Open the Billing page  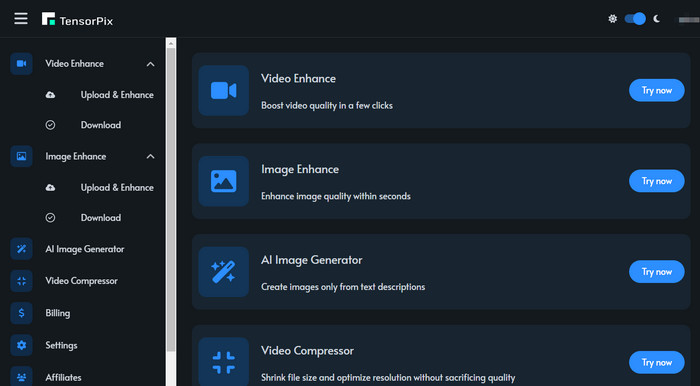(x=58, y=313)
